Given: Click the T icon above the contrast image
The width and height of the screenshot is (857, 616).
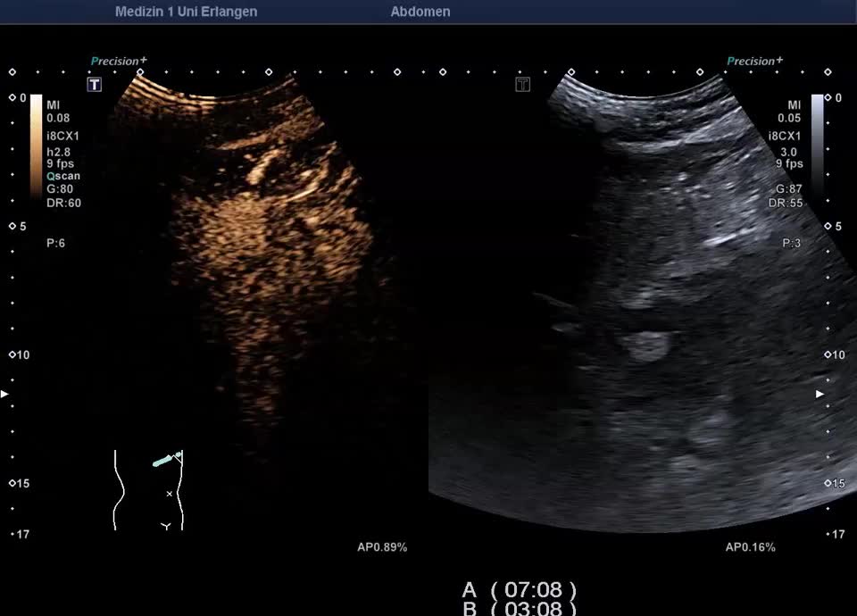Looking at the screenshot, I should pos(94,85).
